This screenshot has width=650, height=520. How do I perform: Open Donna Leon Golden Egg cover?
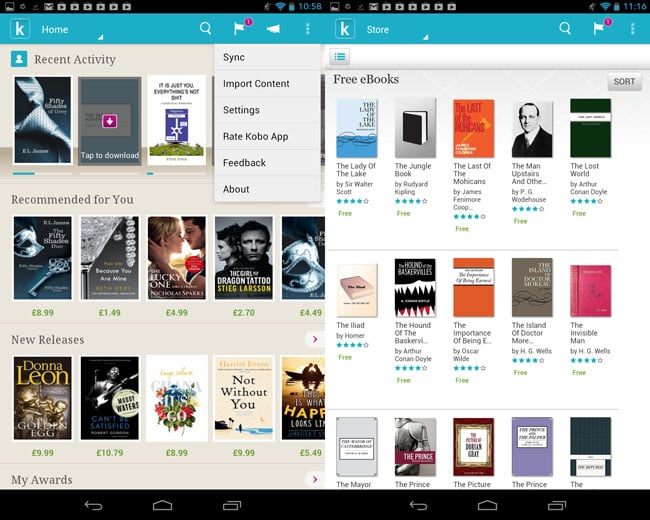coord(42,398)
